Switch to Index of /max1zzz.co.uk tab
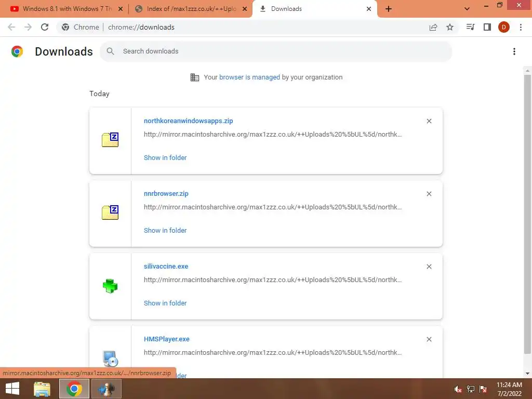 pyautogui.click(x=190, y=9)
